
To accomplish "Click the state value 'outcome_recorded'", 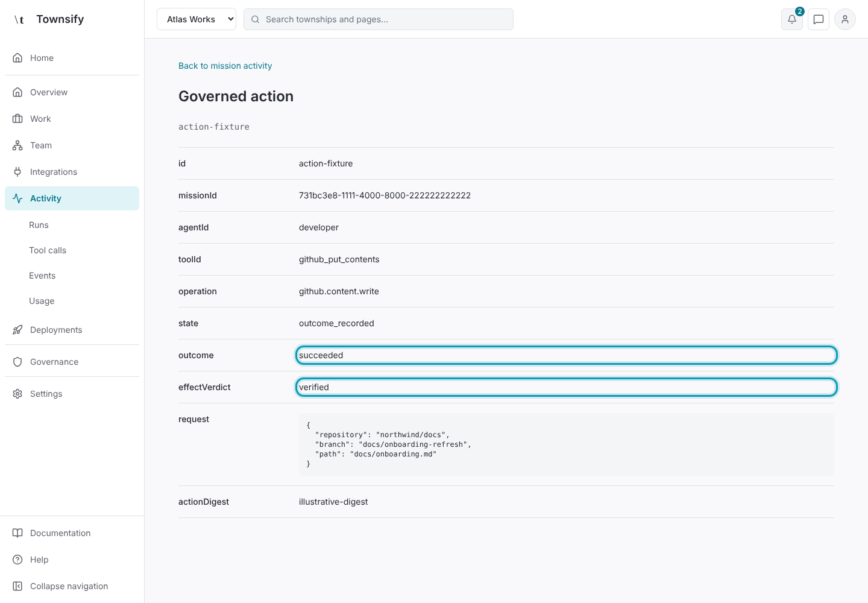I will tap(336, 323).
